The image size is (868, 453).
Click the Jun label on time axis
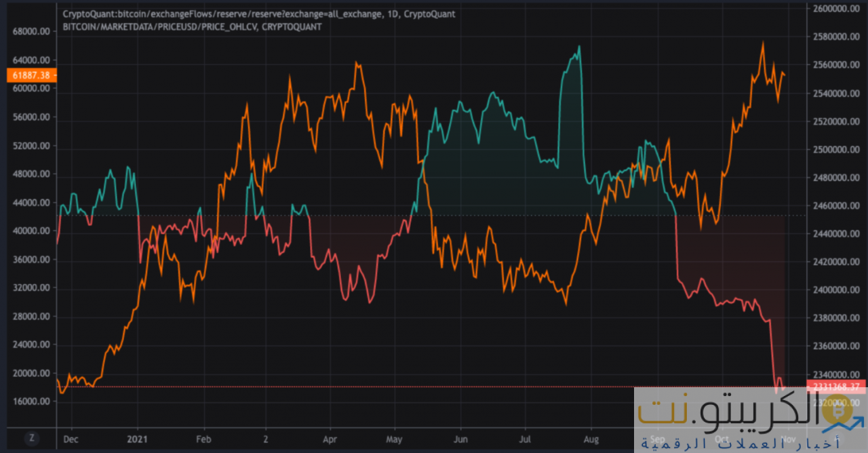pos(460,439)
